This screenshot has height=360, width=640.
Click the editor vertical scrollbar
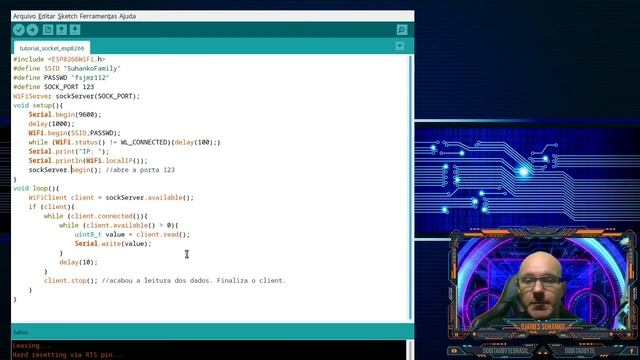point(410,187)
